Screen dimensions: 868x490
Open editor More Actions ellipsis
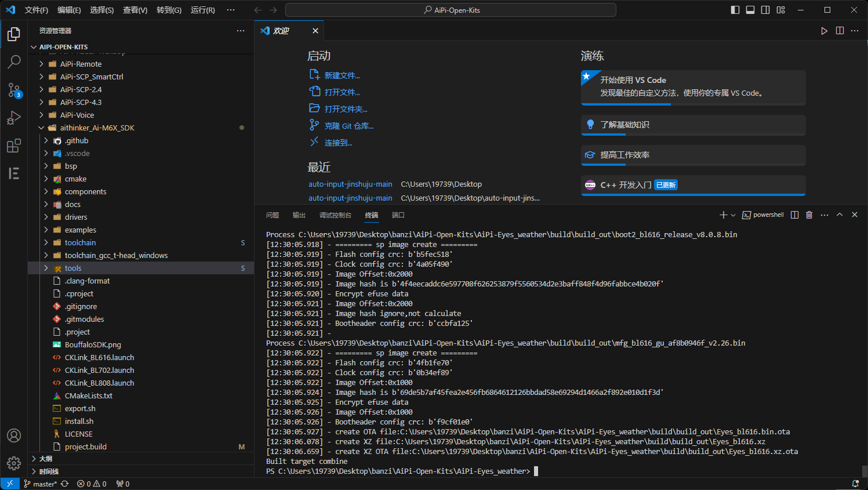point(855,31)
